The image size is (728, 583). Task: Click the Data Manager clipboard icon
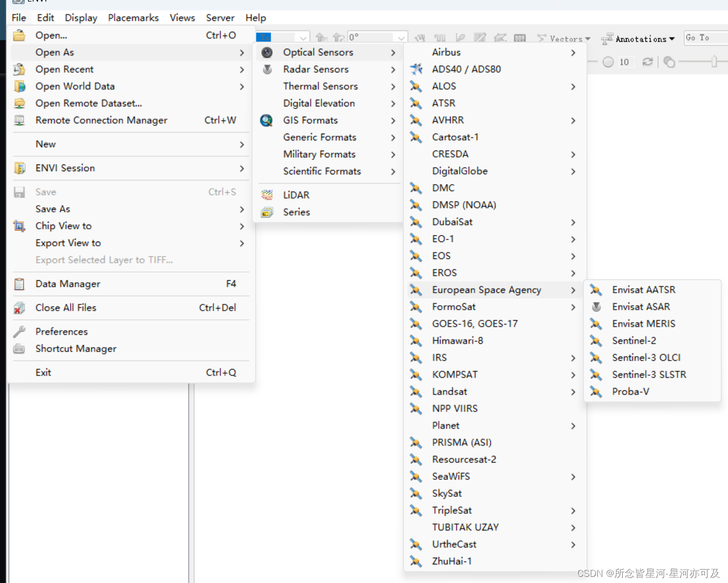19,284
